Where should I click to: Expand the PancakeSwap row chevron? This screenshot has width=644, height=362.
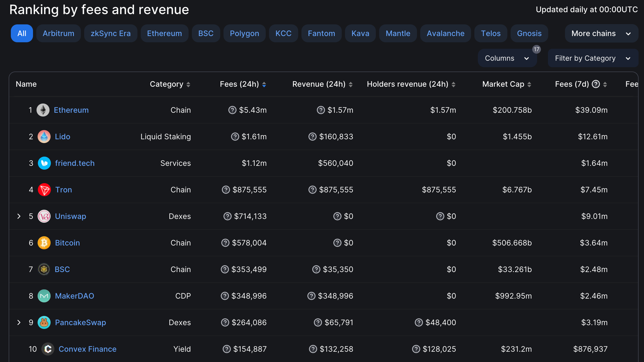tap(19, 322)
